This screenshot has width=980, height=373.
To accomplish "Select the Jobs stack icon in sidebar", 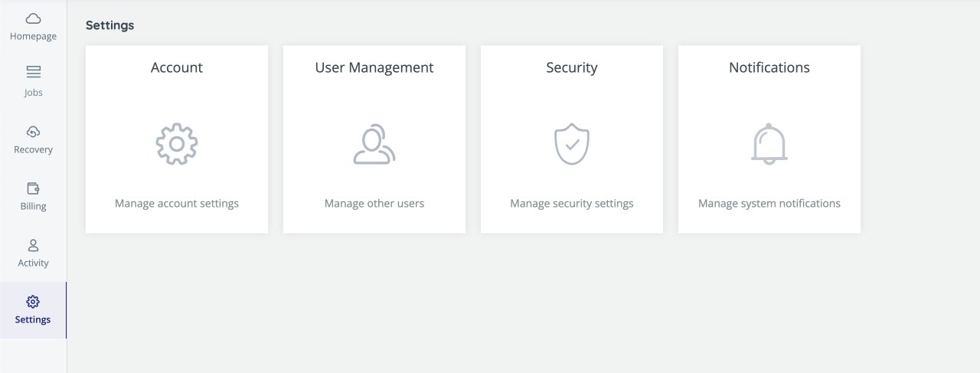I will (x=33, y=73).
